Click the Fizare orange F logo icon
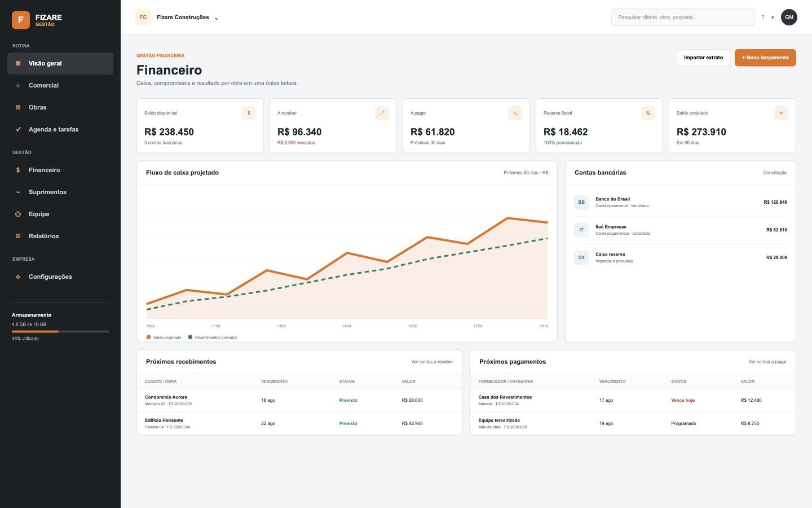The height and width of the screenshot is (508, 812). (x=21, y=20)
